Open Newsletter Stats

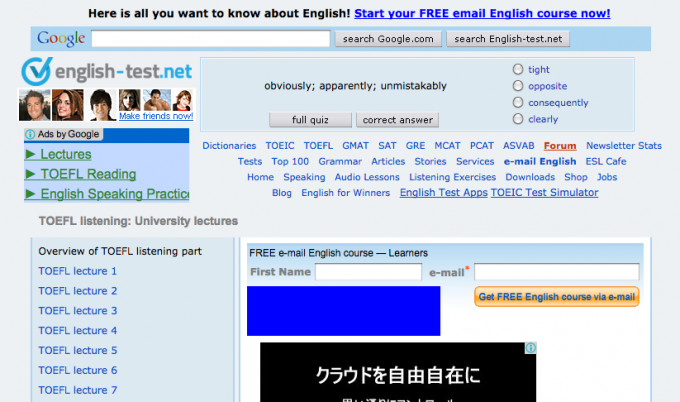[x=624, y=146]
